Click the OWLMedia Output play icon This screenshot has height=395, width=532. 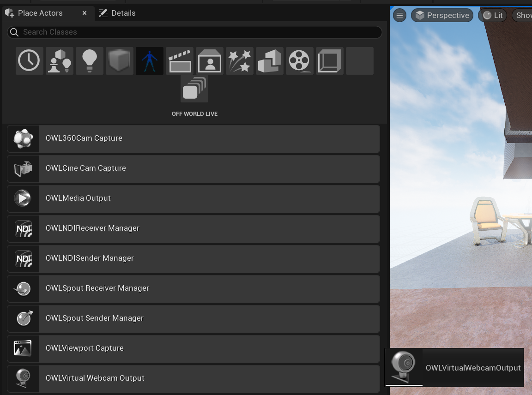(x=23, y=198)
